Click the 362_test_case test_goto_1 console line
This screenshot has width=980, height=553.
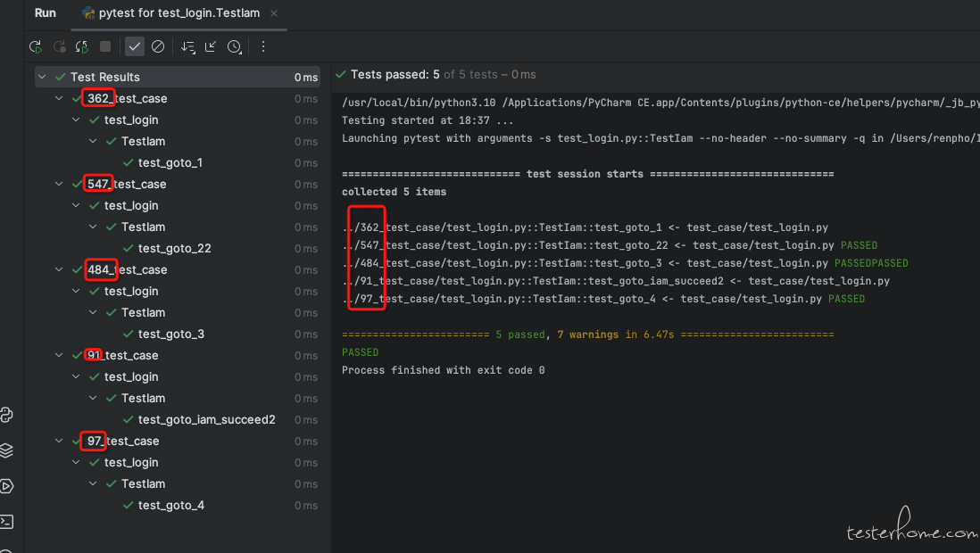click(585, 227)
